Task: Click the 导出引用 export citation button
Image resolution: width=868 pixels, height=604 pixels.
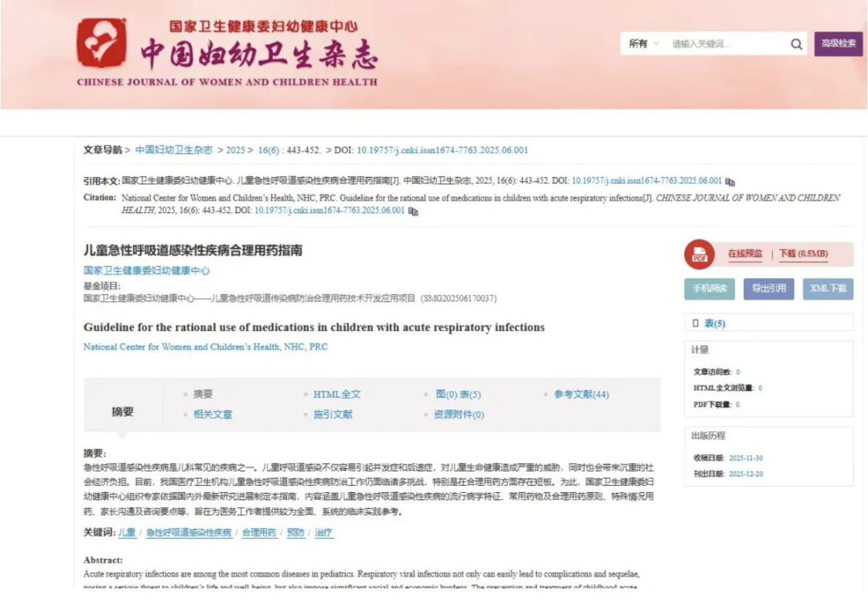Action: click(x=769, y=288)
